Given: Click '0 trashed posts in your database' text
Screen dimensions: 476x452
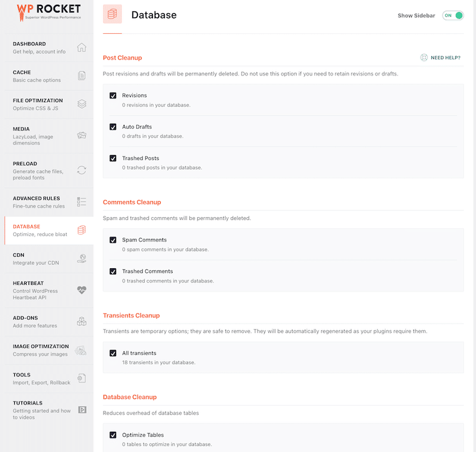Looking at the screenshot, I should 162,168.
